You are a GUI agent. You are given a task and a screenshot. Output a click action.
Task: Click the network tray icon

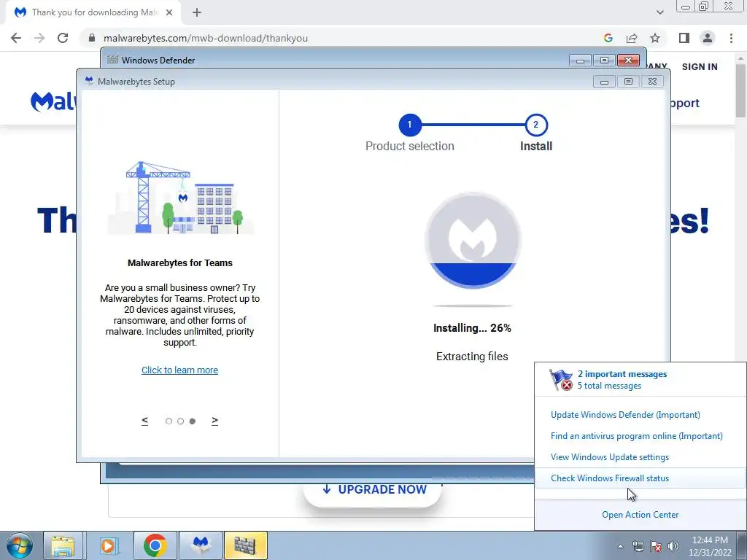coord(638,546)
